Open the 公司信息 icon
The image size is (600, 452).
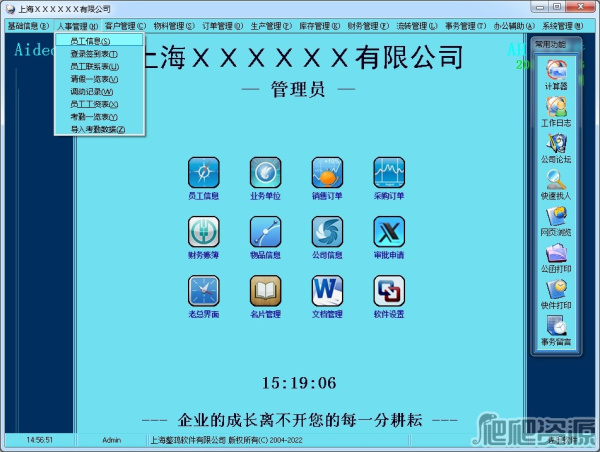[x=327, y=232]
